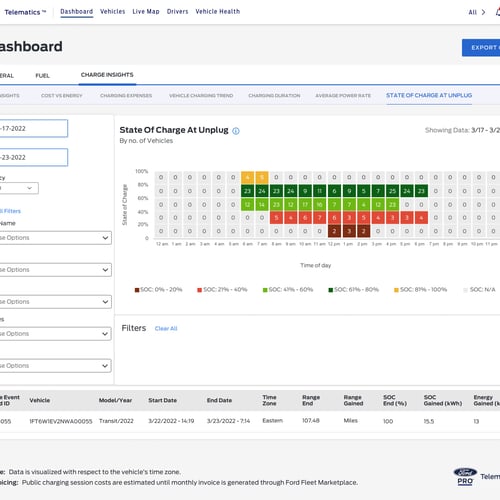Toggle the SOC: 0% - 20% legend item

[x=158, y=290]
